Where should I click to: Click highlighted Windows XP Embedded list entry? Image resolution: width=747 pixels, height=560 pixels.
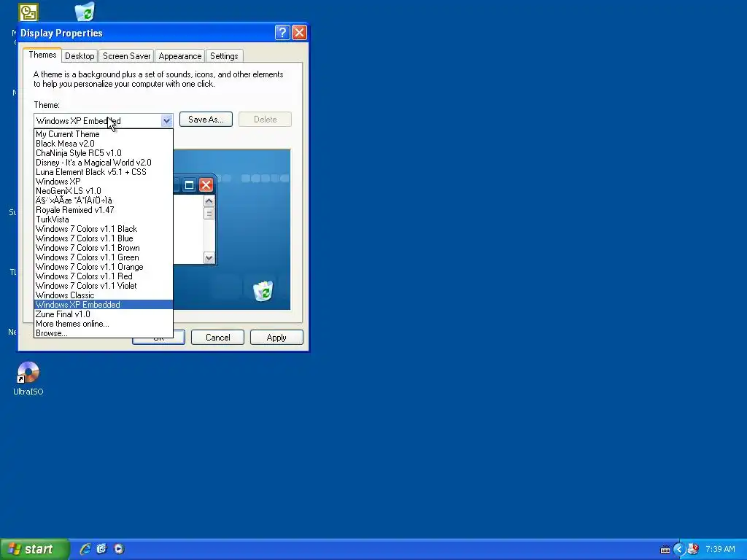tap(104, 305)
